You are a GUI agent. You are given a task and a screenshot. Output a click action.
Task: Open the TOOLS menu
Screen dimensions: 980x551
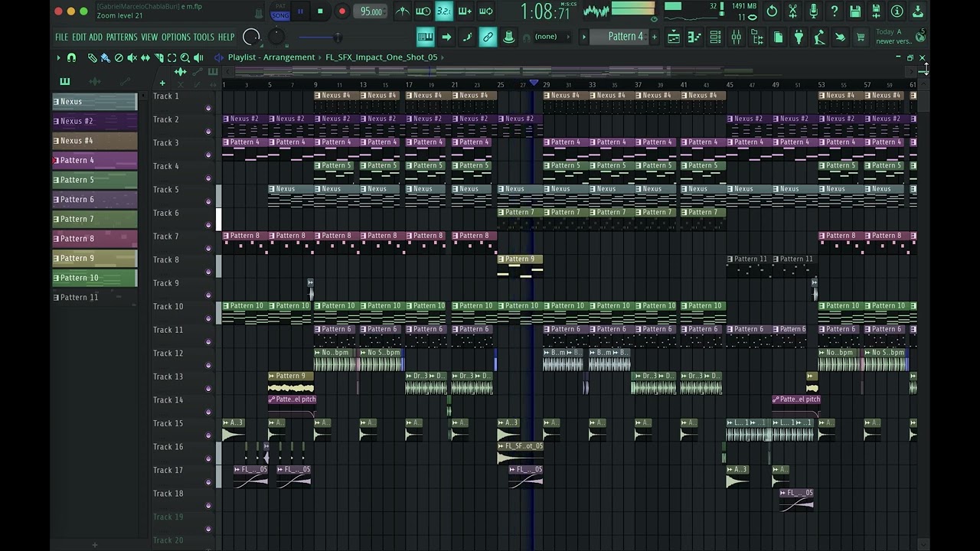pyautogui.click(x=204, y=37)
